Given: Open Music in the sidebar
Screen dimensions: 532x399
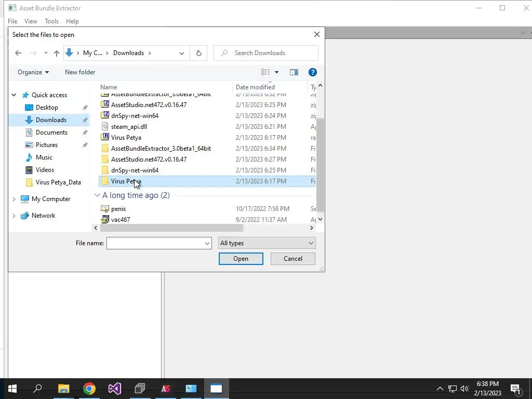Looking at the screenshot, I should [x=44, y=157].
